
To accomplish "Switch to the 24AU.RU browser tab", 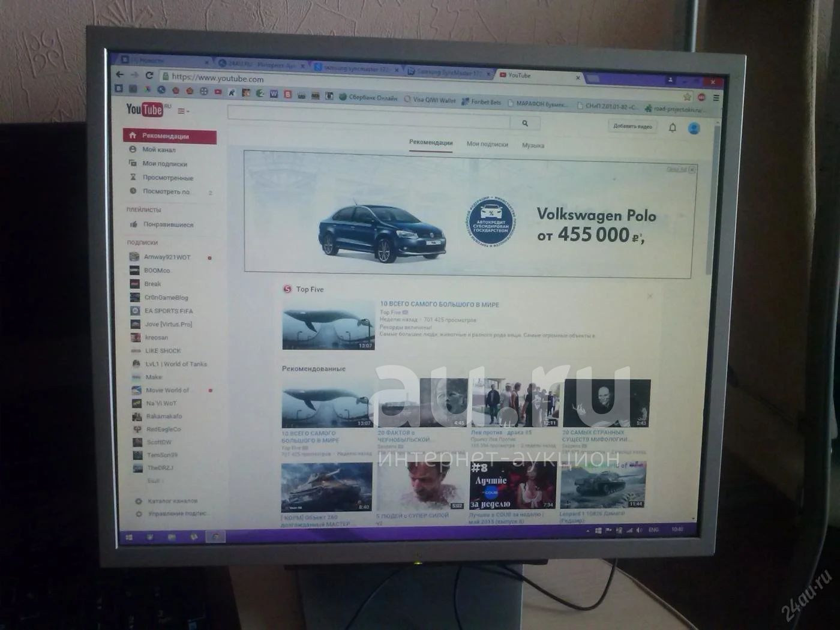I will tap(261, 64).
